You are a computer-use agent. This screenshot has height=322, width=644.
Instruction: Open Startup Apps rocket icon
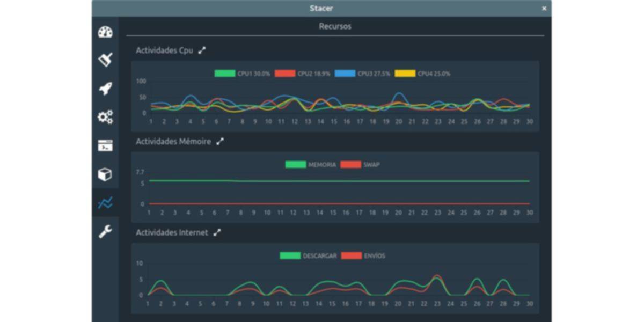click(x=105, y=89)
